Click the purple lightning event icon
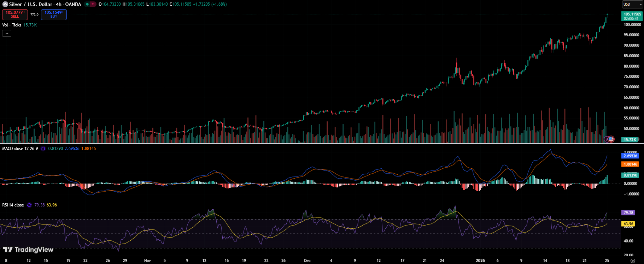644x264 pixels. click(607, 139)
